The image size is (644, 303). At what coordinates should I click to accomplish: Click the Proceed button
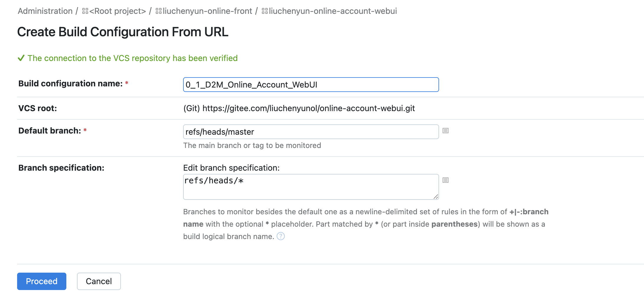point(42,281)
